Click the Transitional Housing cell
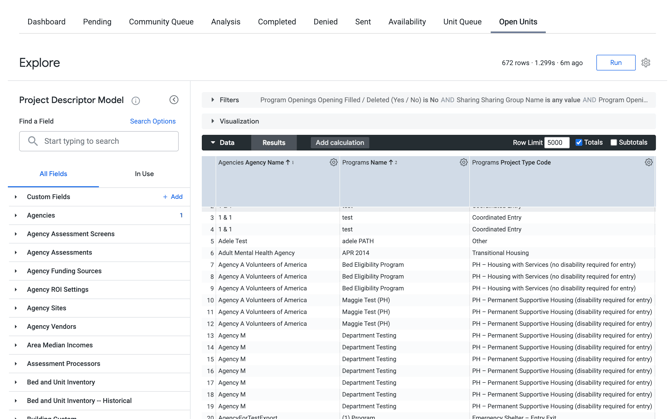Viewport: 670px width, 419px height. click(500, 253)
